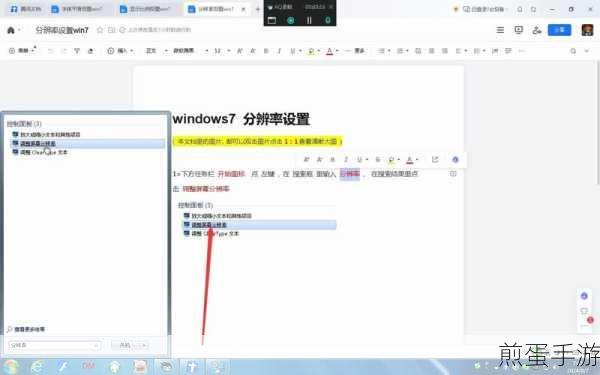The width and height of the screenshot is (600, 375).
Task: Click the home icon beside document title
Action: 11,30
